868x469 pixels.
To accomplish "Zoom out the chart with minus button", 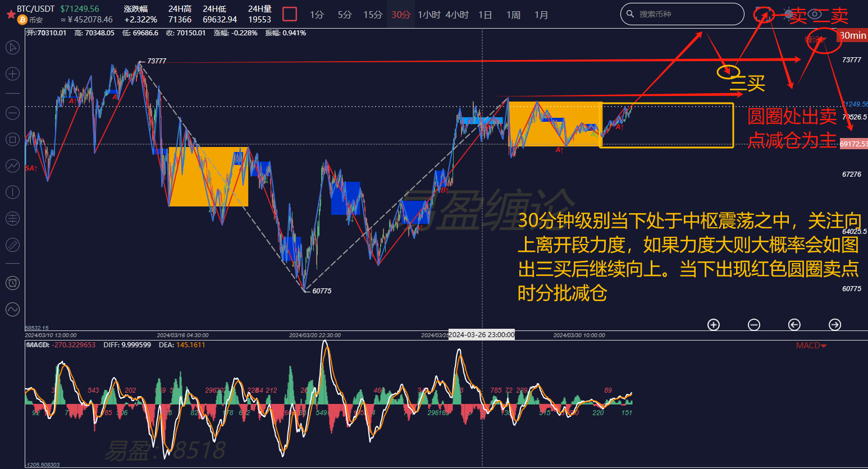I will click(754, 324).
